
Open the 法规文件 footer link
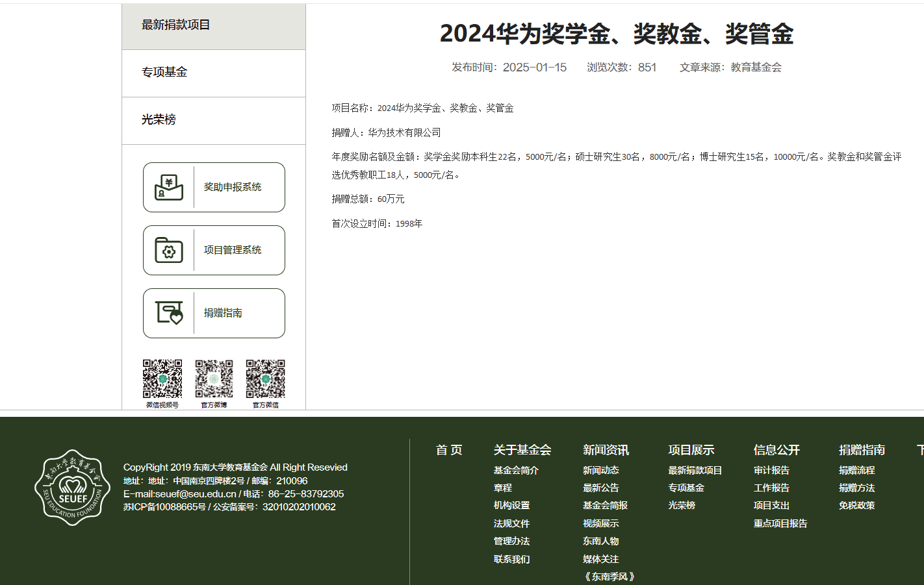coord(512,523)
